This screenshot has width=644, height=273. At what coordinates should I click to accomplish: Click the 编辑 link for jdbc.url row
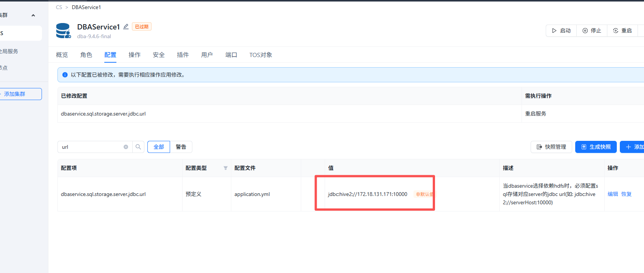coord(613,194)
